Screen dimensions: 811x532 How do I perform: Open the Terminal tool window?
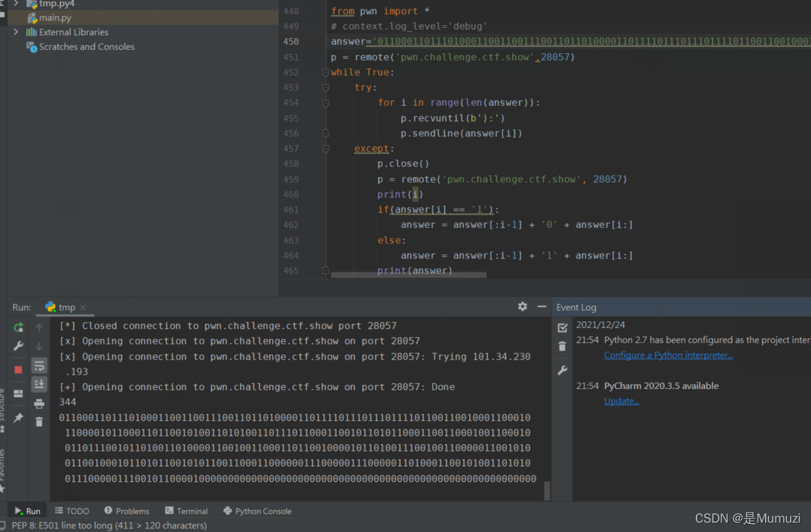click(x=186, y=511)
